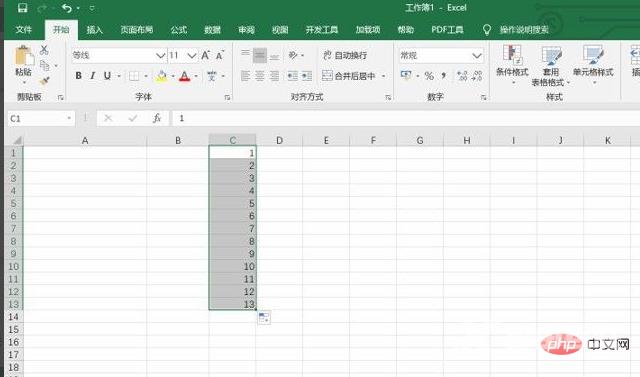Switch to the 视图 tab
Image resolution: width=640 pixels, height=377 pixels.
point(280,30)
